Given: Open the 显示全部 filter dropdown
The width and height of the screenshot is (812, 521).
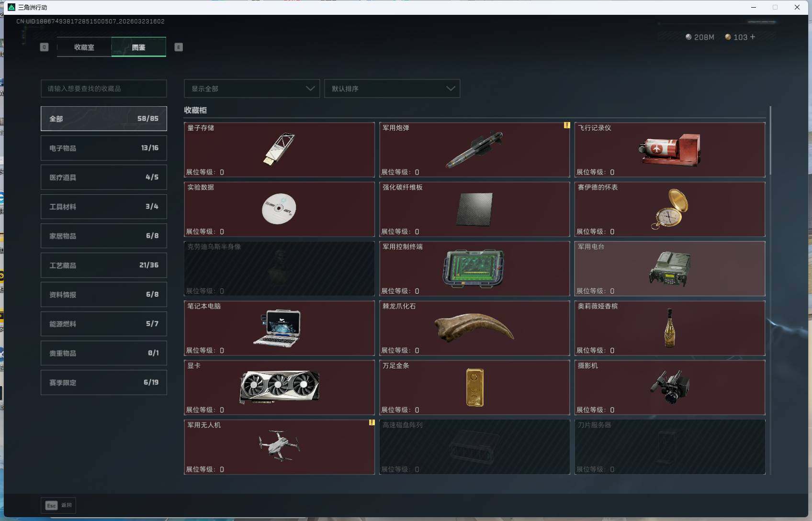Looking at the screenshot, I should (x=252, y=89).
